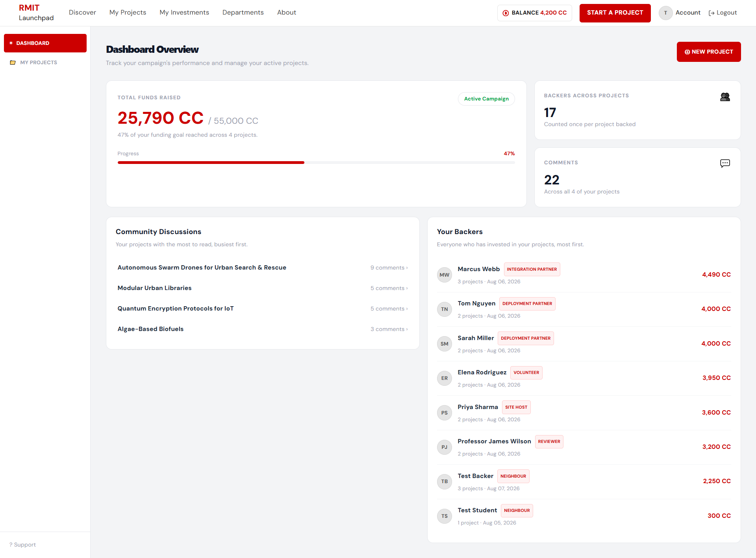756x558 pixels.
Task: Open 9 comments on Swarm Drones project
Action: [x=389, y=268]
